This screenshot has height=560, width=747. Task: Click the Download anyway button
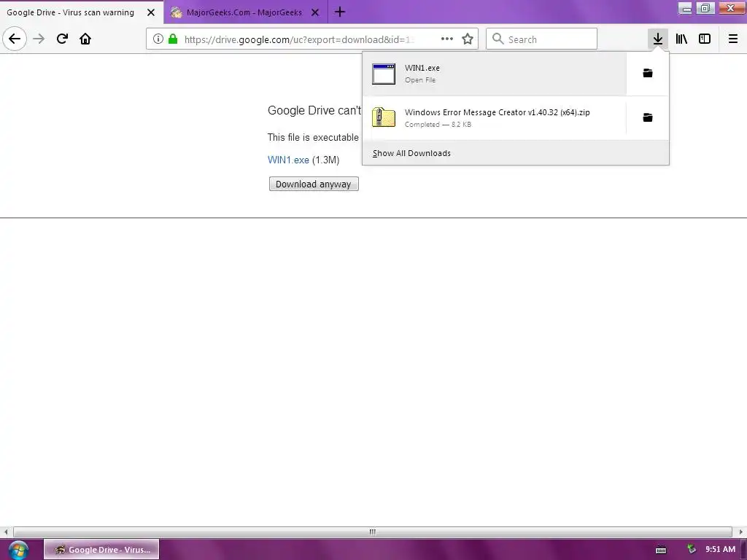coord(314,184)
